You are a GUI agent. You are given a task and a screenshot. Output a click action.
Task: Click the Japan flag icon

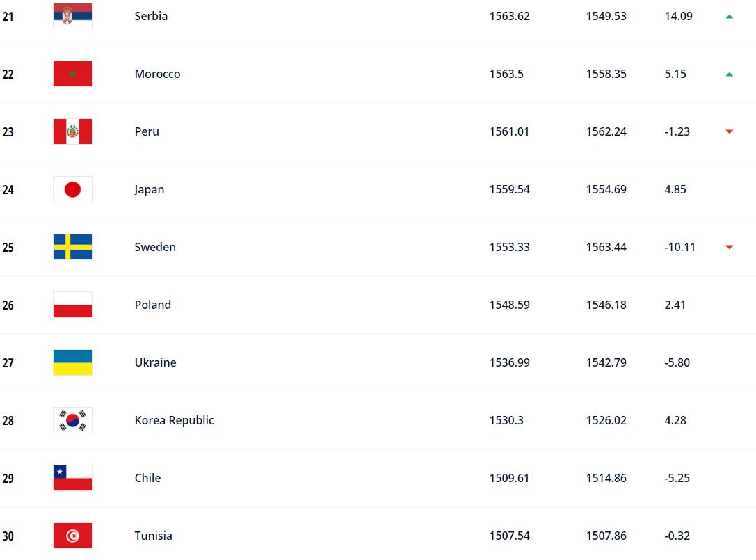(x=72, y=189)
